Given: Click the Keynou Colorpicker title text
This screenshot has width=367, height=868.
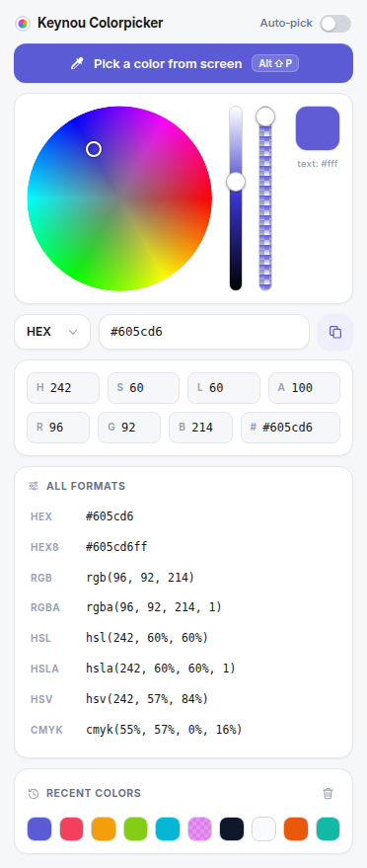Looking at the screenshot, I should pos(100,24).
